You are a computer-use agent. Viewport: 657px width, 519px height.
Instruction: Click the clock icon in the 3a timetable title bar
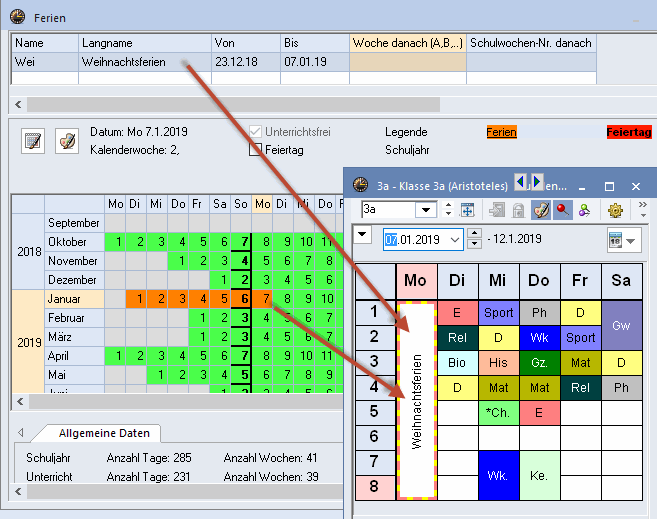click(x=360, y=185)
